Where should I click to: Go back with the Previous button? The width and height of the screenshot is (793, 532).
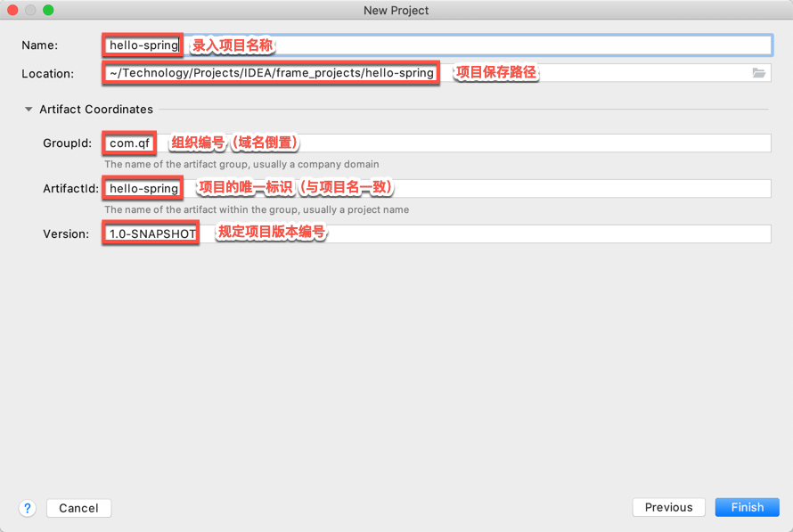click(668, 507)
